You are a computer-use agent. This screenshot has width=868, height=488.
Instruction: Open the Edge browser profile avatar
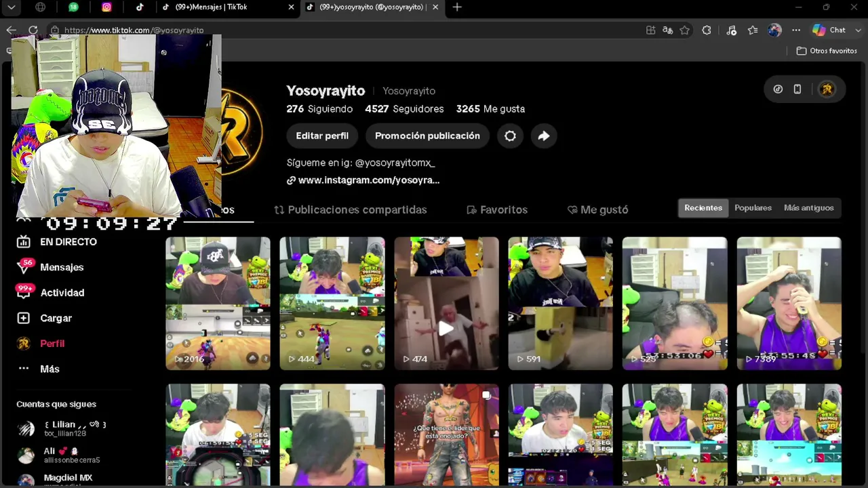775,30
